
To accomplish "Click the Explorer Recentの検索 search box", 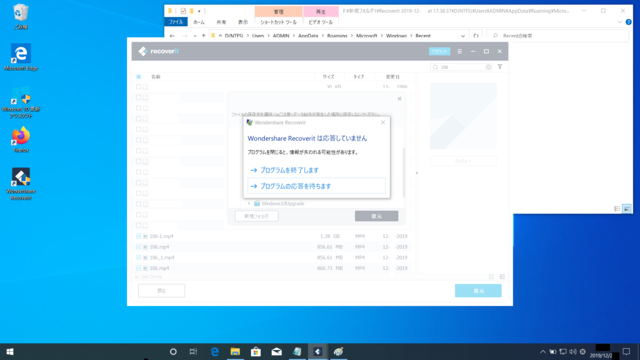I will click(558, 36).
